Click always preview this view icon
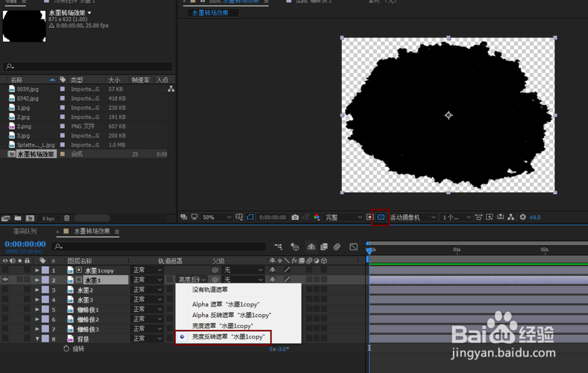588x373 pixels. click(x=183, y=217)
